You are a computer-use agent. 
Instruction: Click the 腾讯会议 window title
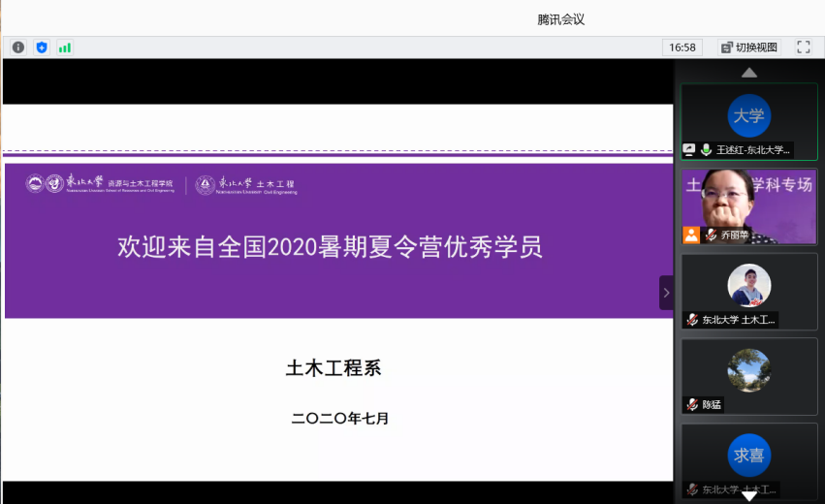[560, 18]
